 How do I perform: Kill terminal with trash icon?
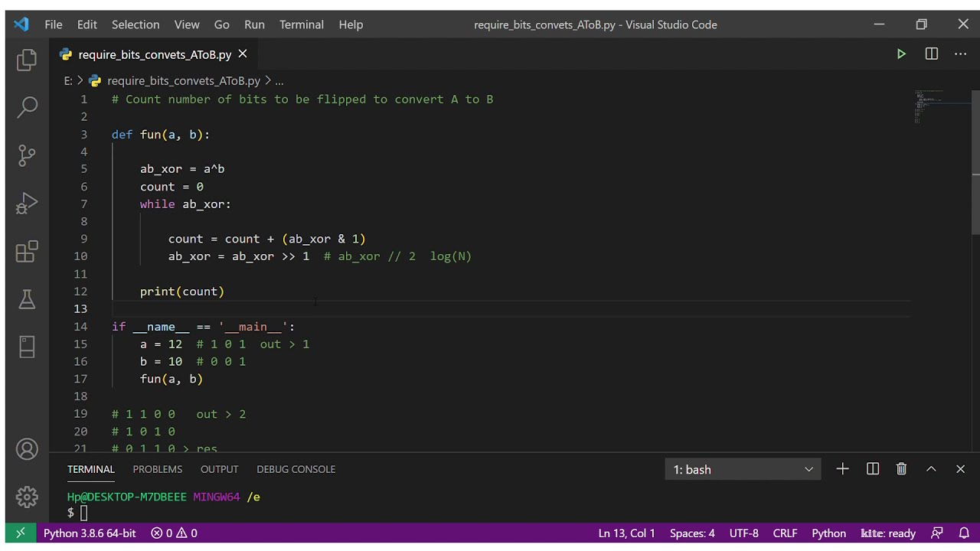point(901,469)
